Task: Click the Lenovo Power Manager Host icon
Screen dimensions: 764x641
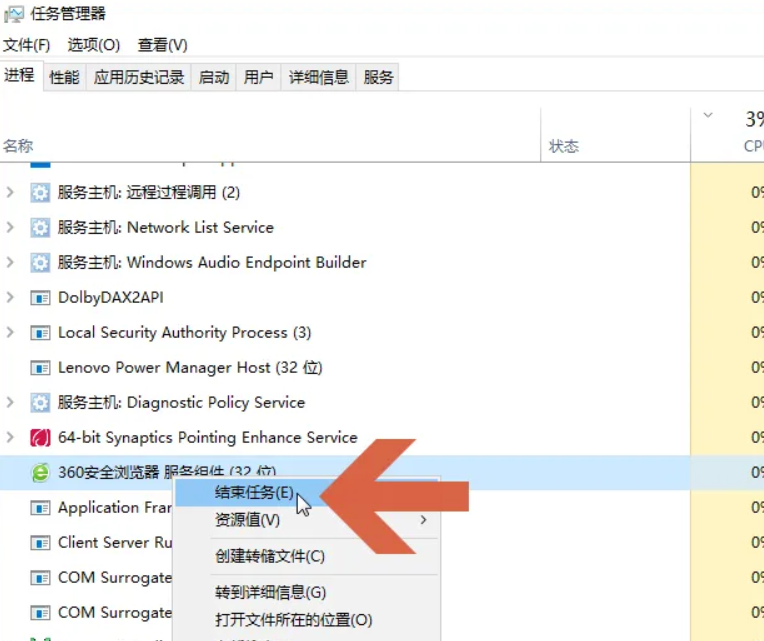Action: 40,368
